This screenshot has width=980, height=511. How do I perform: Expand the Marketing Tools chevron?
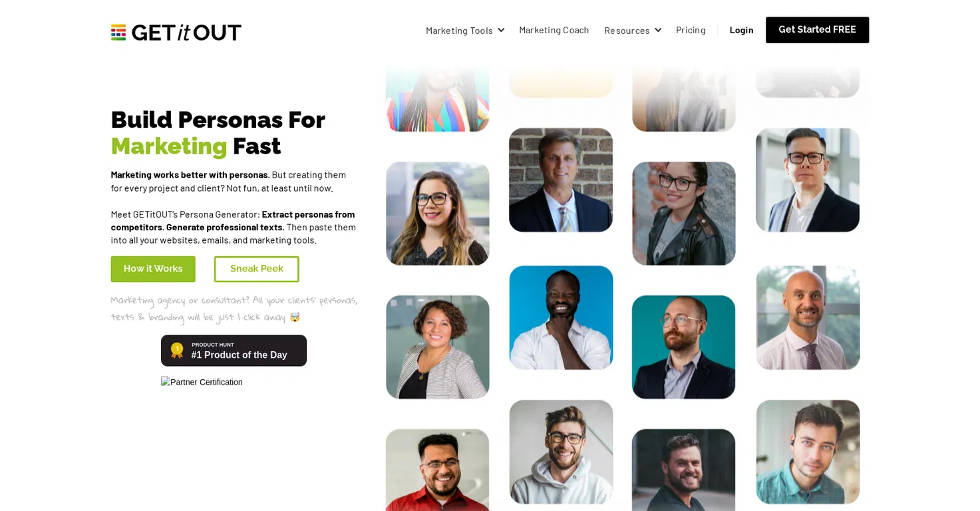coord(501,30)
